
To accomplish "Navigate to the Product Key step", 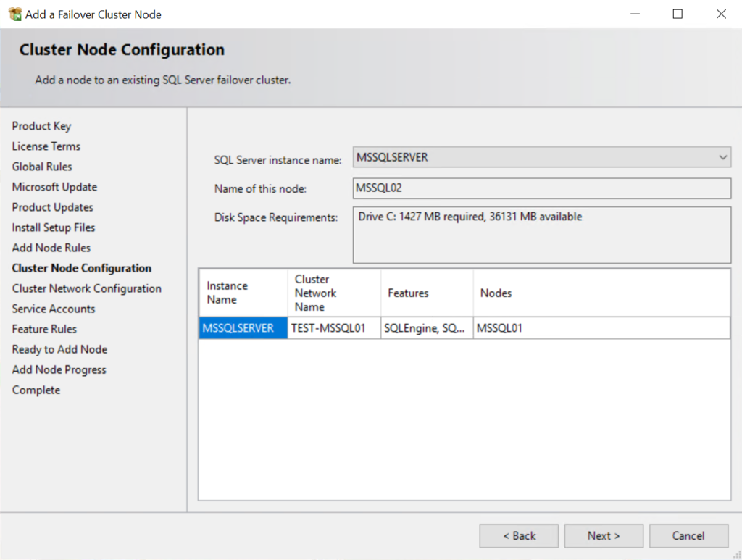I will (x=41, y=125).
